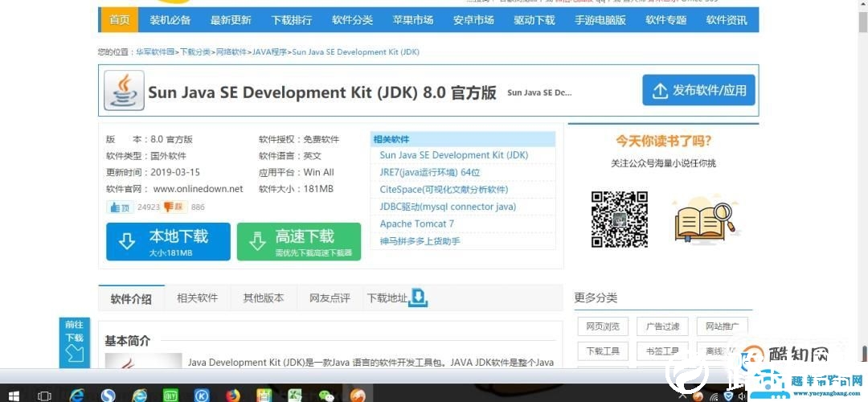Click JAVA程序 breadcrumb link

(x=269, y=52)
